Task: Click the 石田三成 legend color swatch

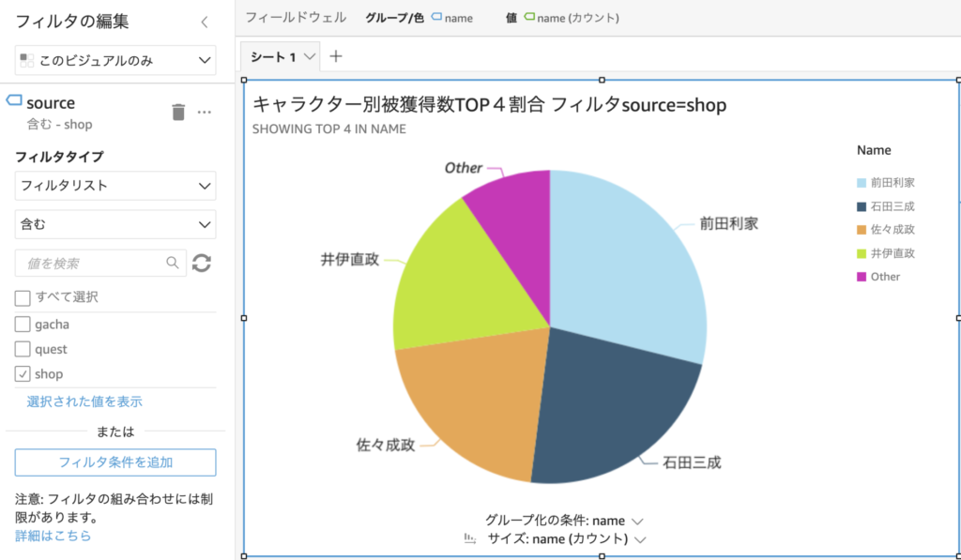Action: [x=862, y=206]
